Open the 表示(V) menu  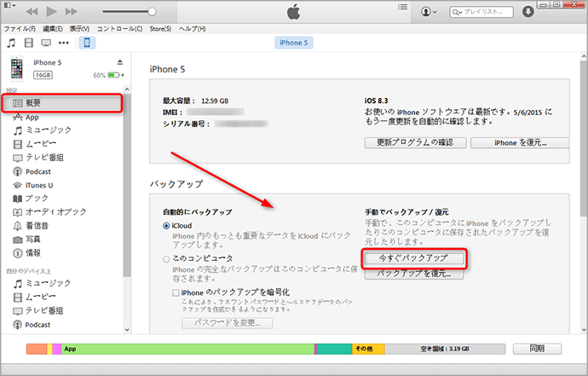pyautogui.click(x=79, y=29)
